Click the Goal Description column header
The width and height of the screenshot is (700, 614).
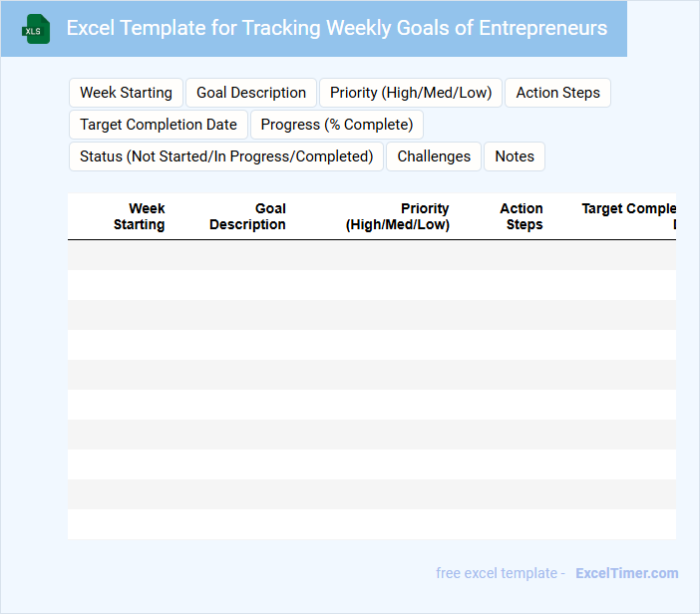click(248, 216)
